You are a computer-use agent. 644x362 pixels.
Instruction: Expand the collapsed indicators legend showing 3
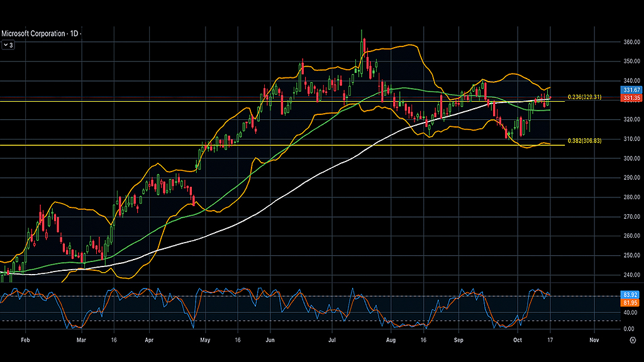click(8, 45)
